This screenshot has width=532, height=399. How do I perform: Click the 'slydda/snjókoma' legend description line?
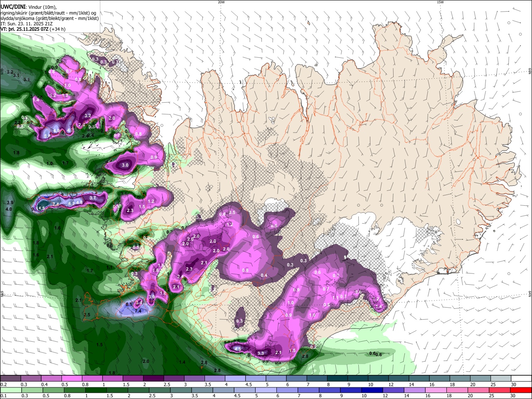(x=49, y=18)
